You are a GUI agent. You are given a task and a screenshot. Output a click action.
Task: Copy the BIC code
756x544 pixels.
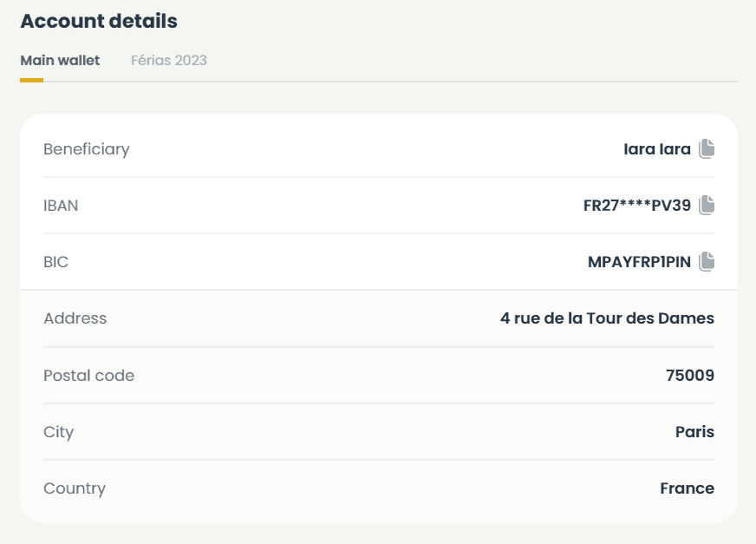707,261
